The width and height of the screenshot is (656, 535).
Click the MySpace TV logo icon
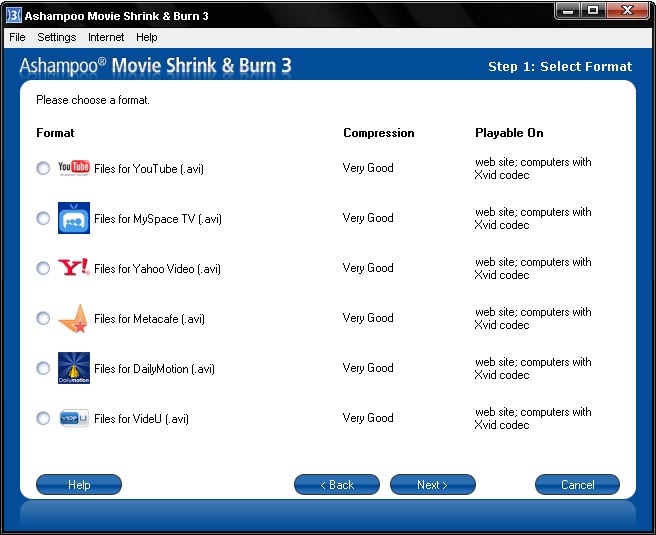74,218
